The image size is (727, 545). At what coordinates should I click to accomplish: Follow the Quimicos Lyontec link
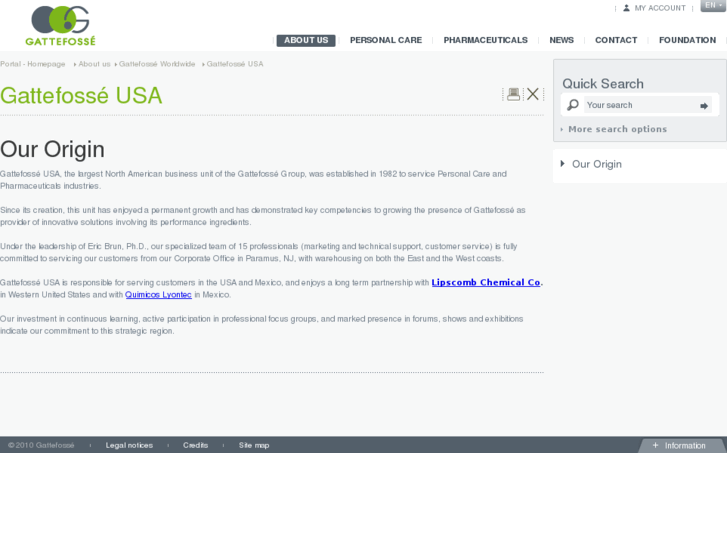[x=158, y=295]
